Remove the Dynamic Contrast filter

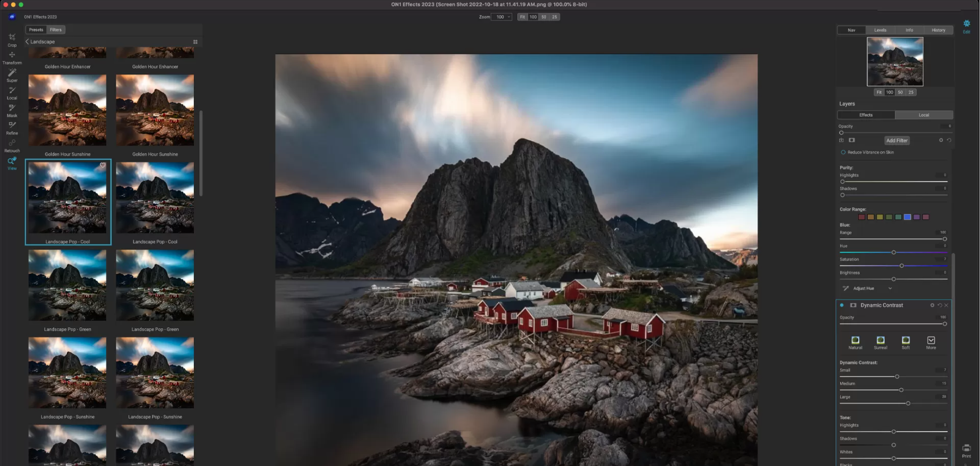click(x=946, y=305)
